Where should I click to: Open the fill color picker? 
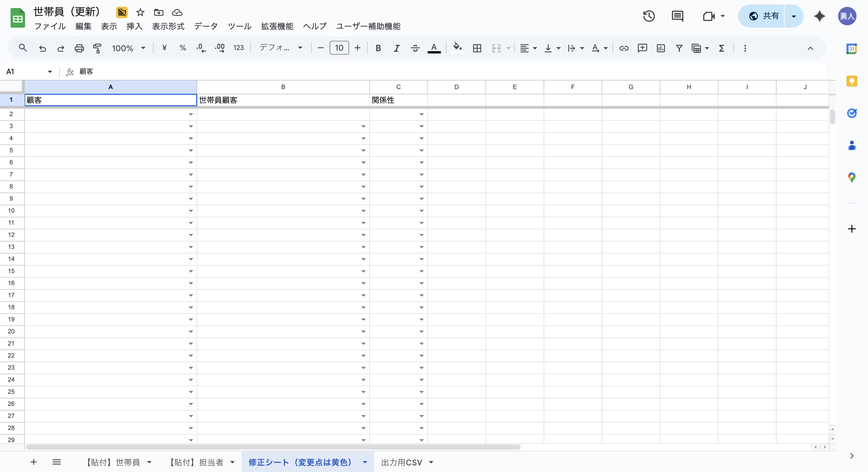(x=457, y=48)
